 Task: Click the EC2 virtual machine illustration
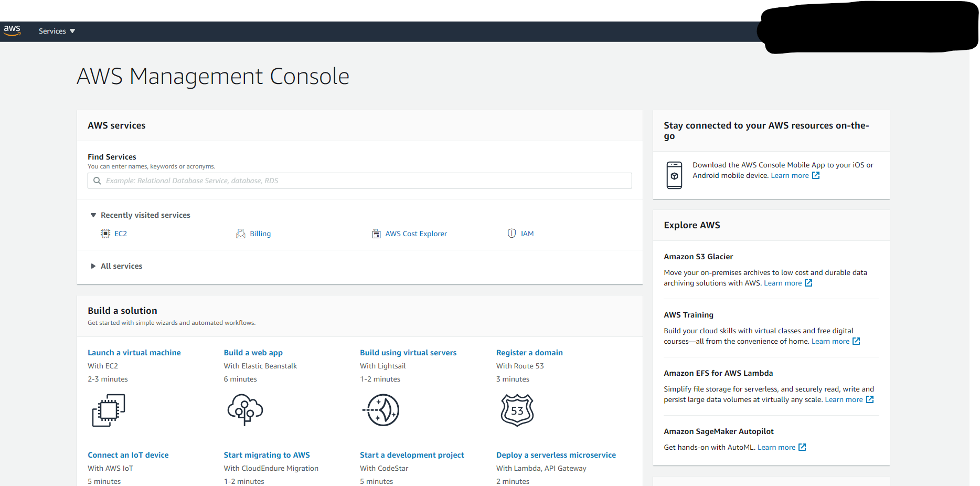click(x=109, y=410)
